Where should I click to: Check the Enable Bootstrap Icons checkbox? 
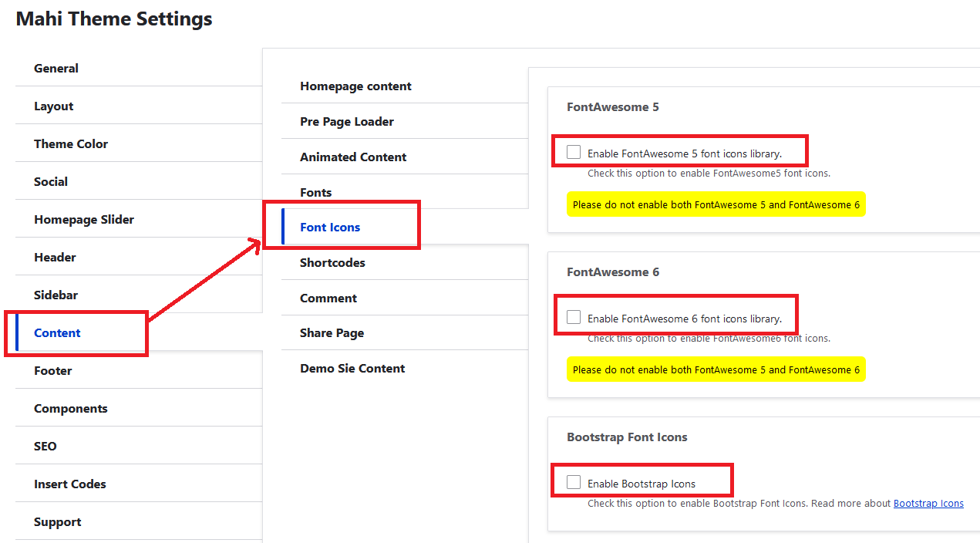tap(574, 482)
